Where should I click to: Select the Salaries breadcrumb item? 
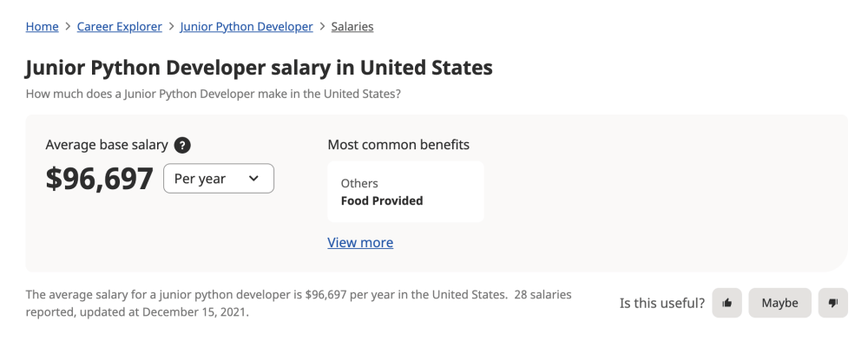coord(352,27)
